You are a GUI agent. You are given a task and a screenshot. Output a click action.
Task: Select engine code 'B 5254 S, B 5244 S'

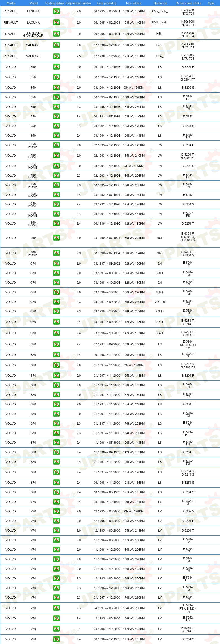188,473
